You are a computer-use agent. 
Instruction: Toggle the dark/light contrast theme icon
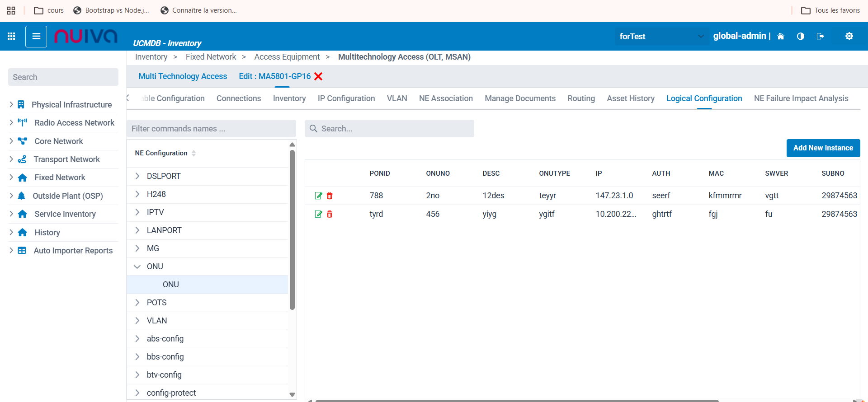pos(801,36)
